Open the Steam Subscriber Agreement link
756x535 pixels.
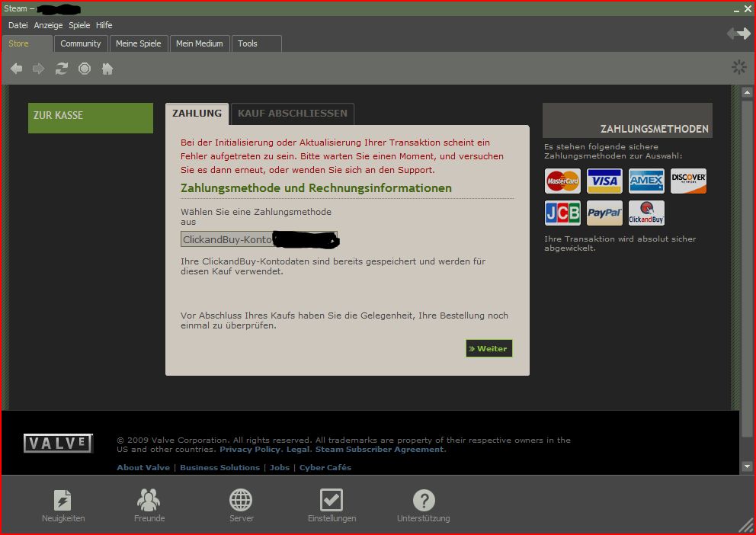click(x=380, y=450)
